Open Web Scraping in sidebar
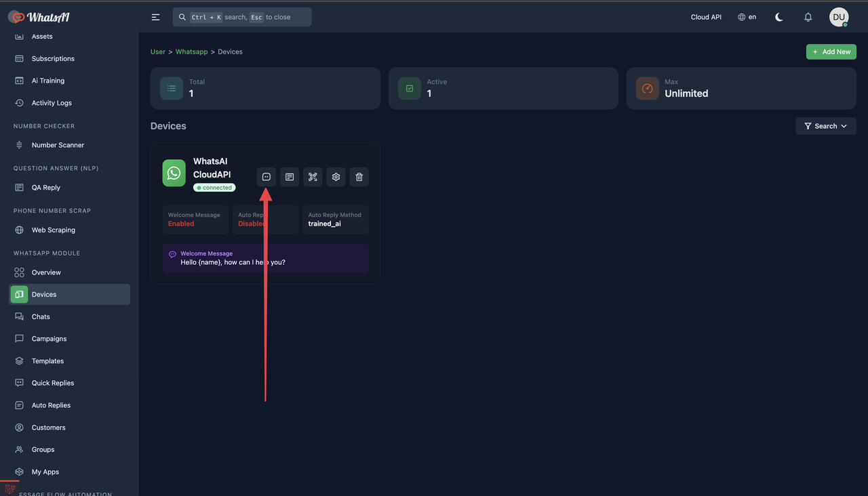 pos(69,230)
